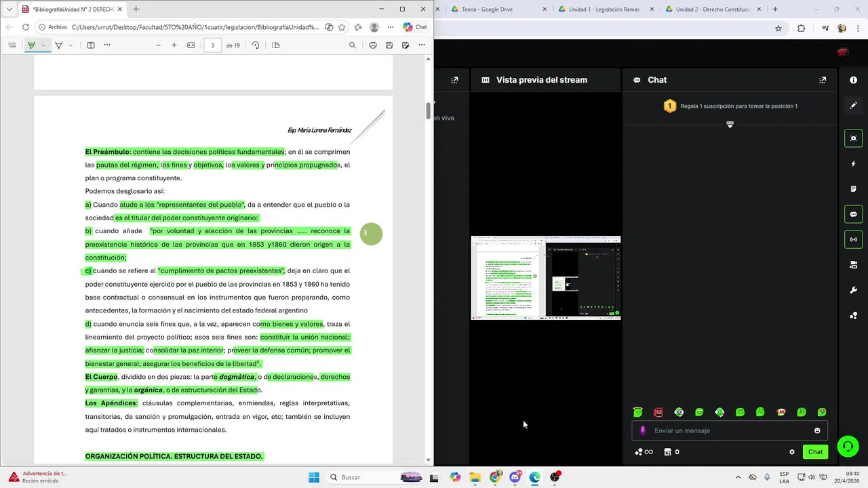Rotate the PDF page
The width and height of the screenshot is (868, 488).
pos(256,45)
